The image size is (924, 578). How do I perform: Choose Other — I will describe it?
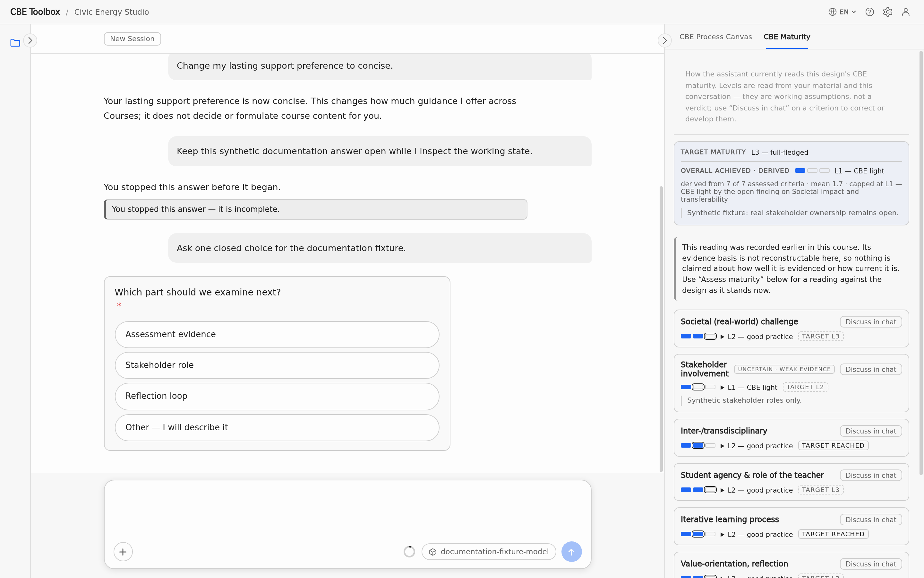(277, 427)
